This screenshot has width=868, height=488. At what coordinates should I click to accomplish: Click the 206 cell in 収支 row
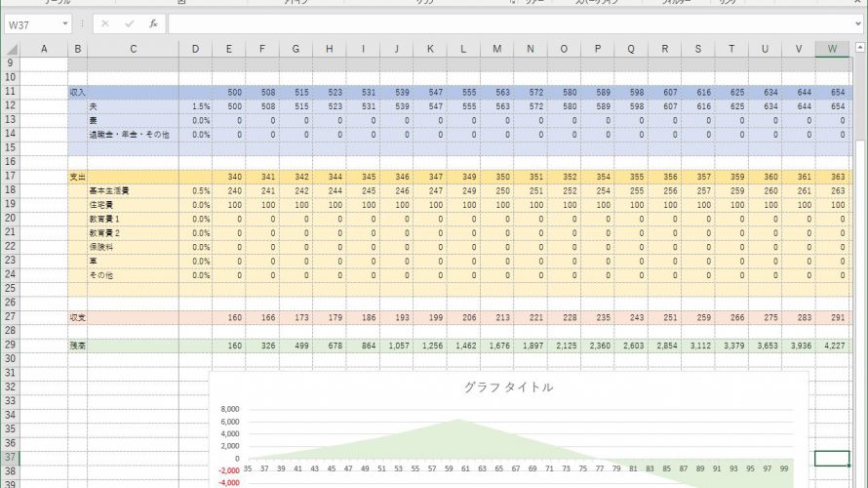click(463, 317)
